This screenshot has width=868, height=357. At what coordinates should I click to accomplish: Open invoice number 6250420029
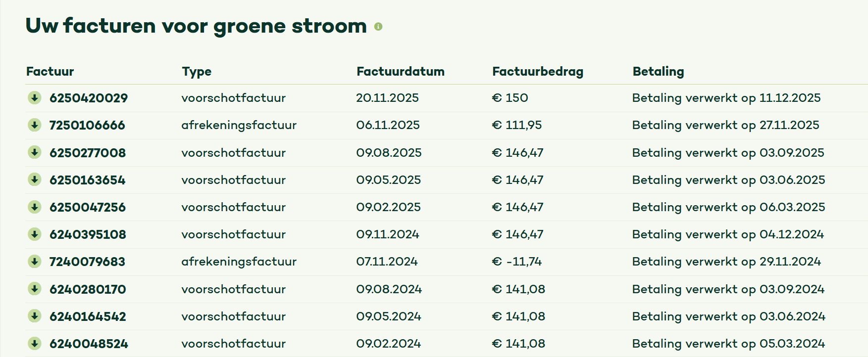89,98
